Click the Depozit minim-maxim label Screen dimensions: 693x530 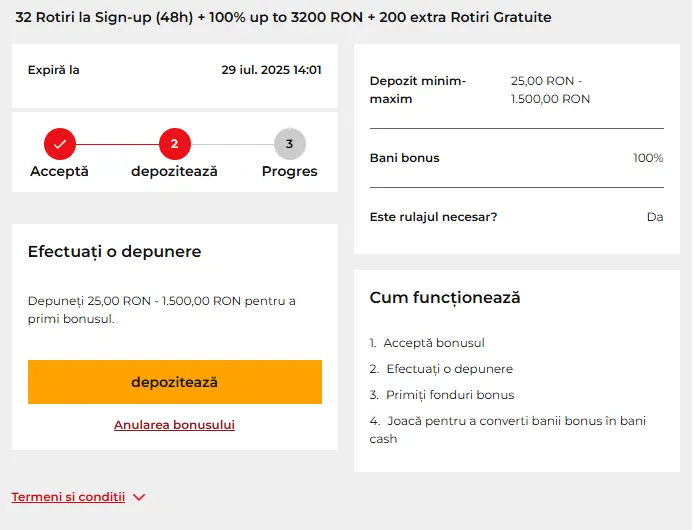(x=418, y=90)
